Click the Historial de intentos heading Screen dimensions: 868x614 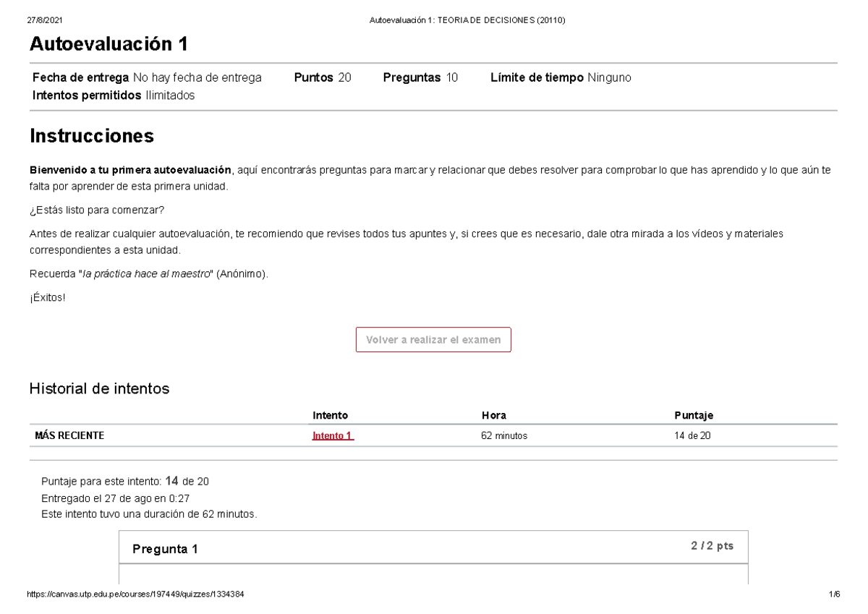99,389
